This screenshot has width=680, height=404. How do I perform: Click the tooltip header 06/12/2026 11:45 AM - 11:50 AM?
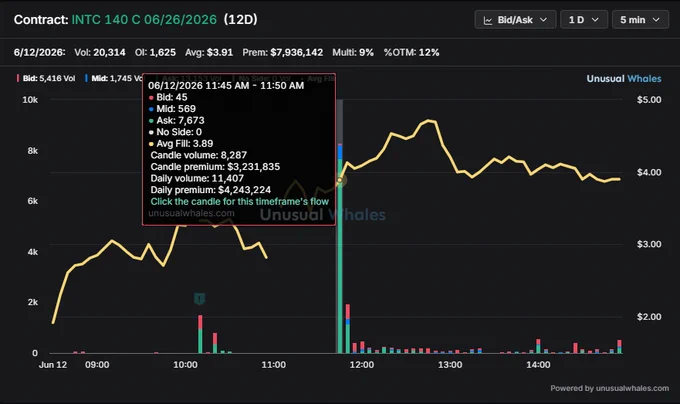[226, 85]
